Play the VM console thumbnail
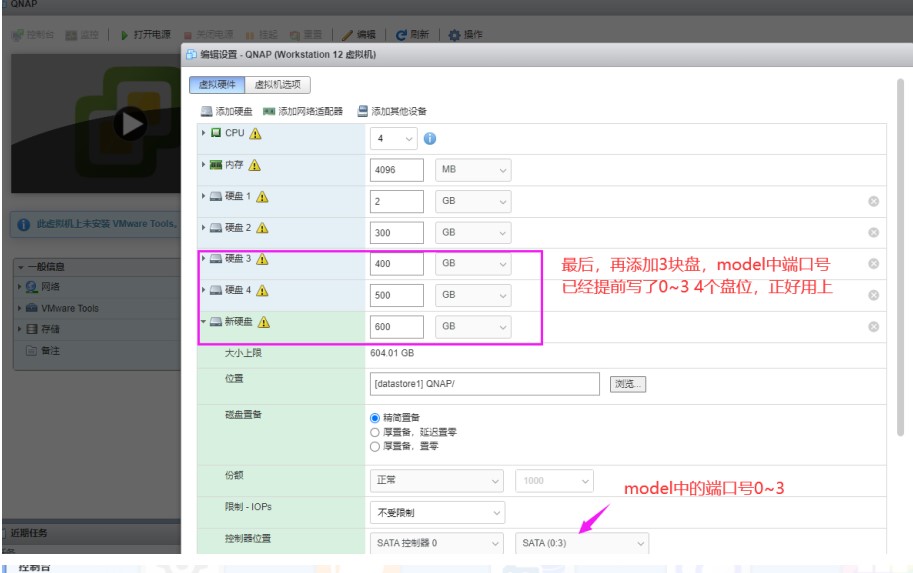913x573 pixels. [130, 123]
